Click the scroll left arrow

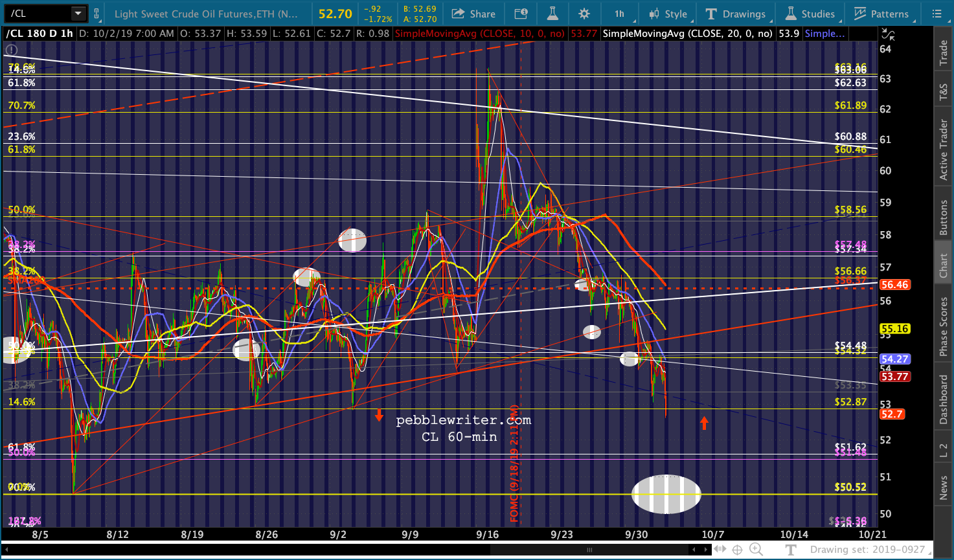[x=694, y=550]
